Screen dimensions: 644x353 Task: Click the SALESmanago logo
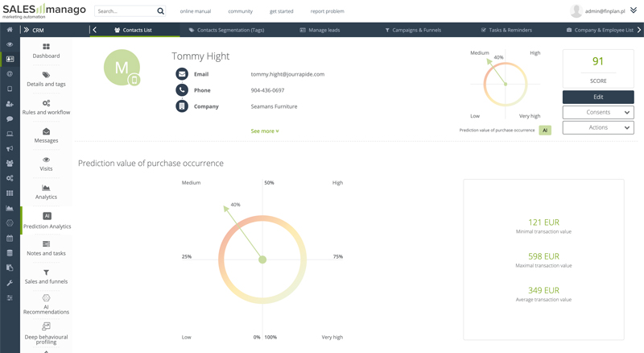[x=44, y=10]
